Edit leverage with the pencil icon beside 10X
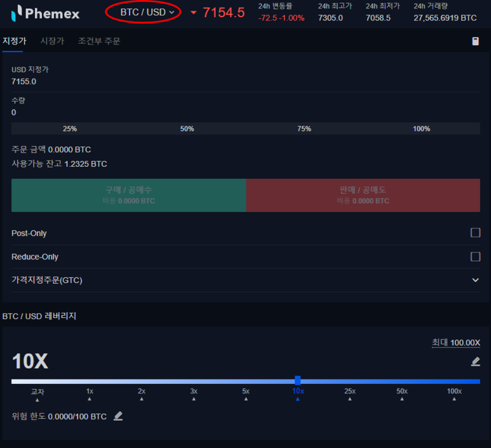This screenshot has width=491, height=448. click(475, 361)
